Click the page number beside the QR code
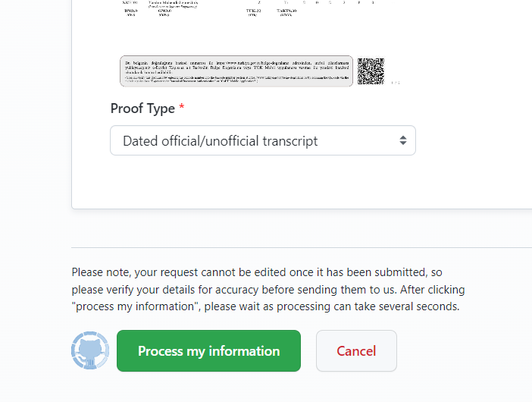 click(x=391, y=82)
